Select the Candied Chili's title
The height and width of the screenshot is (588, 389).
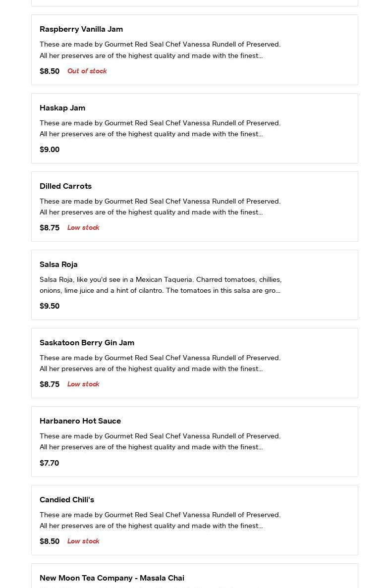(x=67, y=500)
